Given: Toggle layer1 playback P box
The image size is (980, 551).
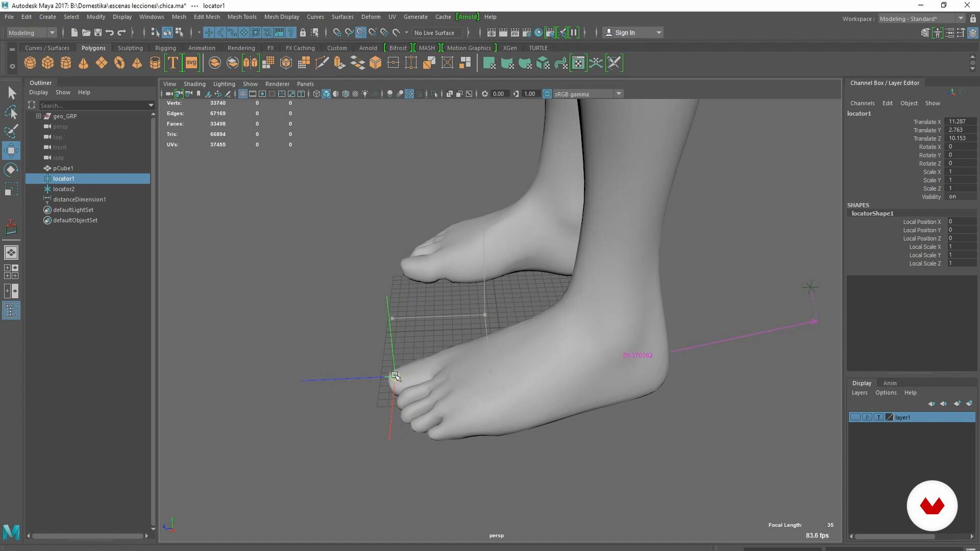Looking at the screenshot, I should (867, 417).
